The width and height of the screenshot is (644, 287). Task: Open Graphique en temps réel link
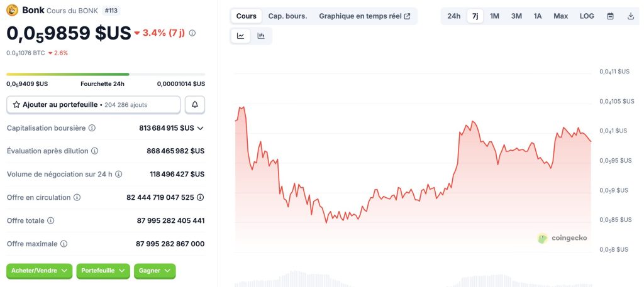pyautogui.click(x=364, y=16)
